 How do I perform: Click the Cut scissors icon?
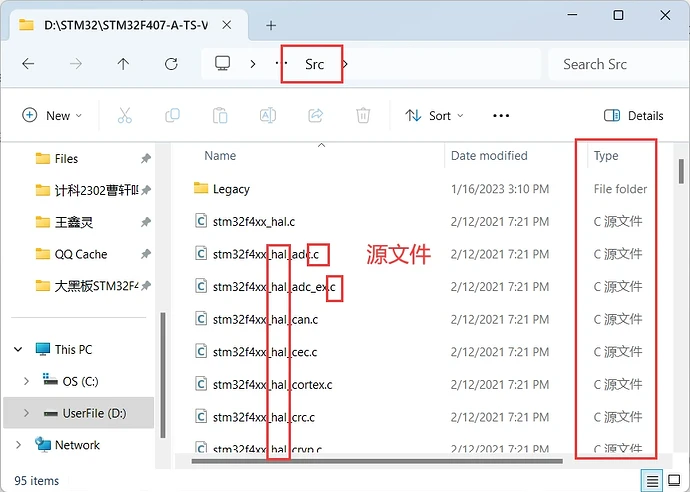point(125,115)
